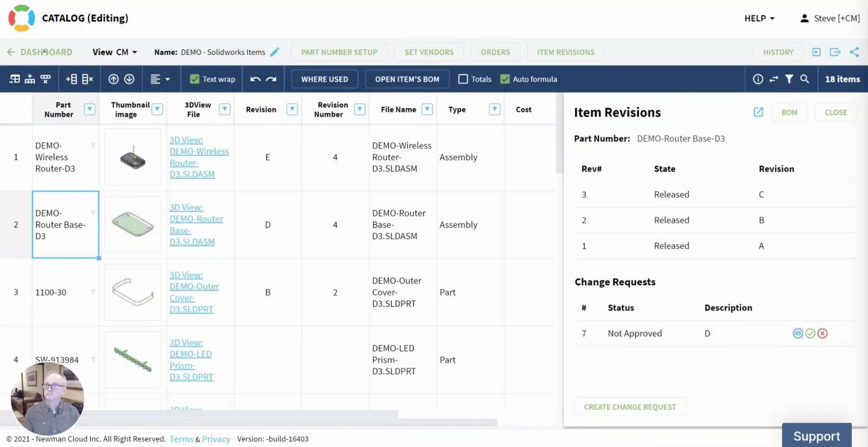Open the ITEM REVISIONS tab
The width and height of the screenshot is (868, 447).
565,52
